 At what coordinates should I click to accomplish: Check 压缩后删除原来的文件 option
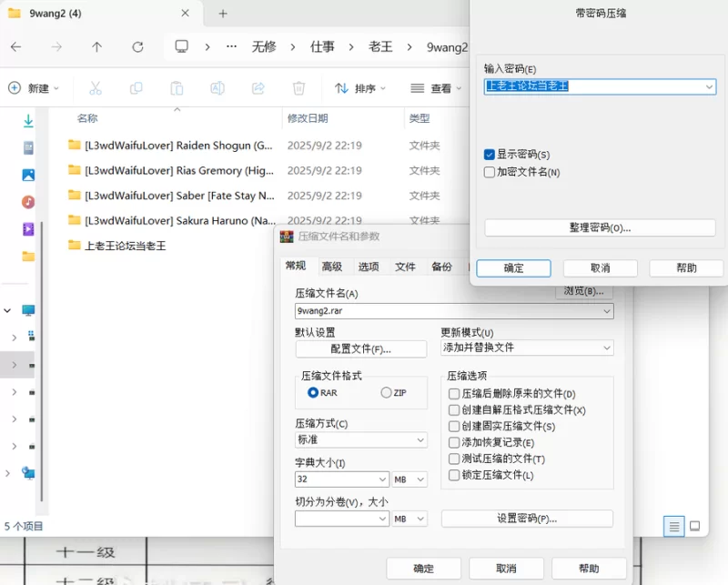point(454,394)
